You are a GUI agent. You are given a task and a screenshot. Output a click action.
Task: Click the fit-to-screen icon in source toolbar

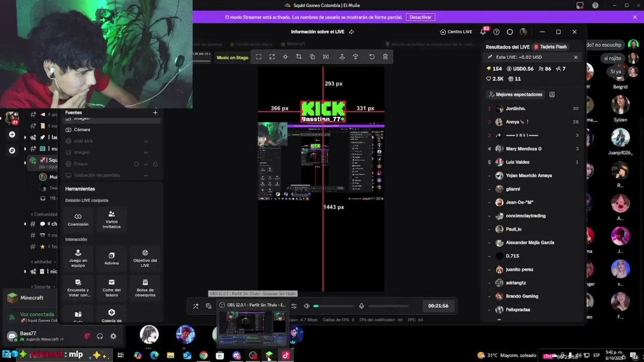(x=259, y=57)
